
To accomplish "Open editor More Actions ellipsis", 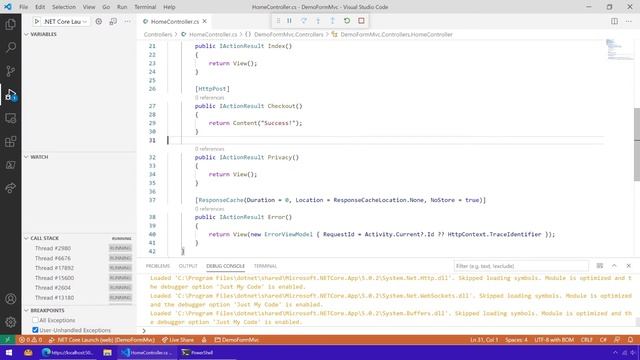I will [x=629, y=21].
